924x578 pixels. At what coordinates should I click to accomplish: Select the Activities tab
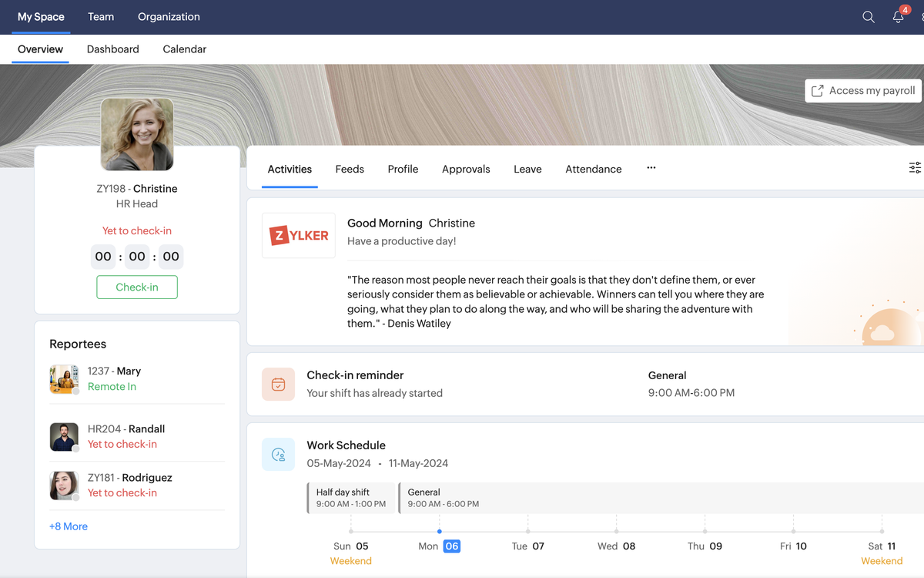[x=290, y=169]
